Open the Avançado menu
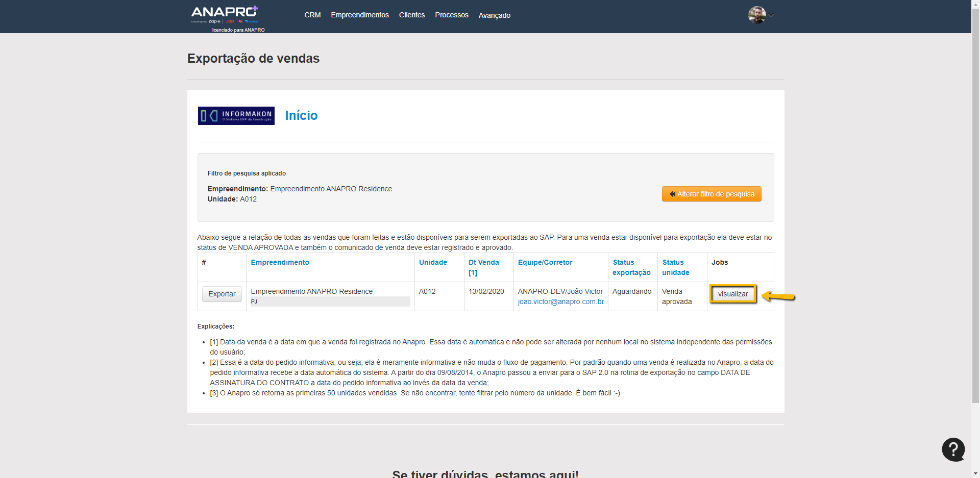Viewport: 980px width, 478px height. pyautogui.click(x=494, y=15)
